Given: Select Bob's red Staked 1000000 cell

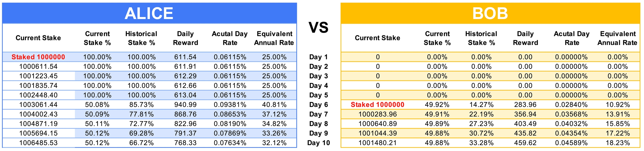Looking at the screenshot, I should point(377,105).
